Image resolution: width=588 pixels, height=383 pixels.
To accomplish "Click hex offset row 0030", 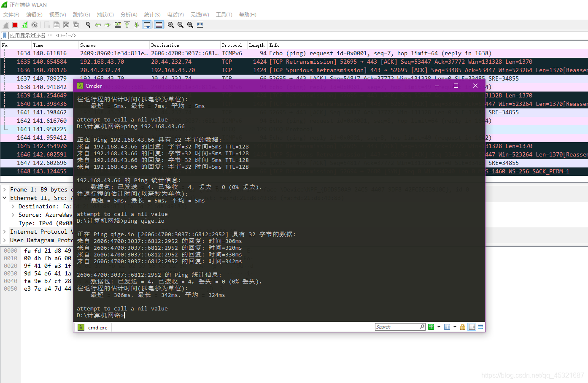I will click(11, 273).
